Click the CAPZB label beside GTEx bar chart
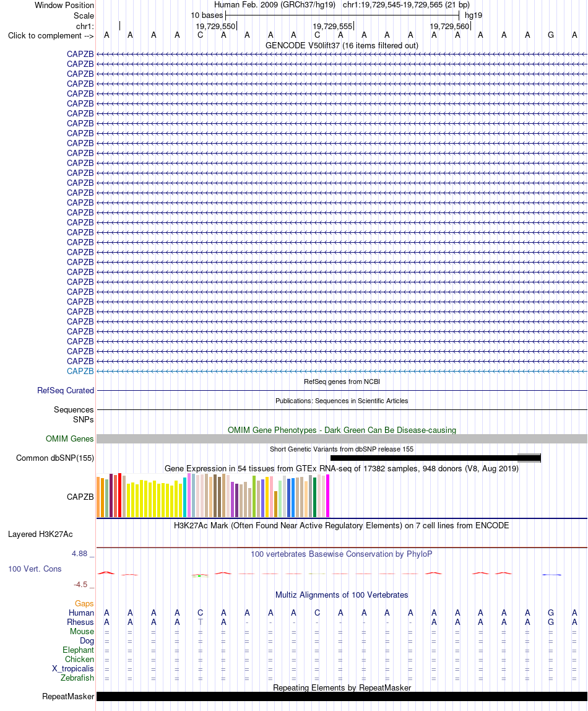Image resolution: width=588 pixels, height=711 pixels. 80,497
